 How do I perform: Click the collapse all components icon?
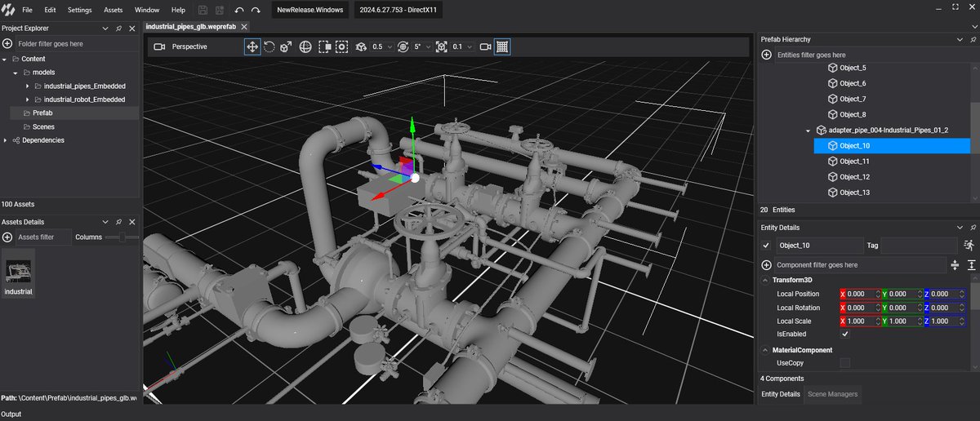pyautogui.click(x=955, y=265)
